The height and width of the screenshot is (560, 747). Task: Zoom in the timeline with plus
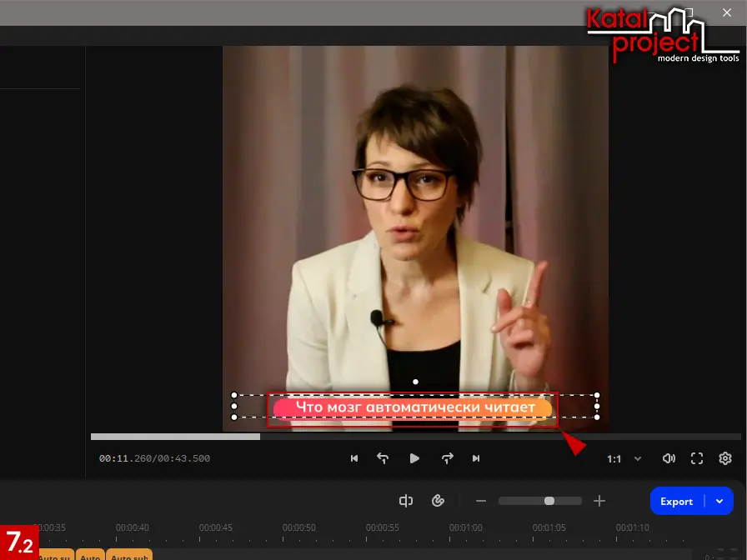[599, 501]
